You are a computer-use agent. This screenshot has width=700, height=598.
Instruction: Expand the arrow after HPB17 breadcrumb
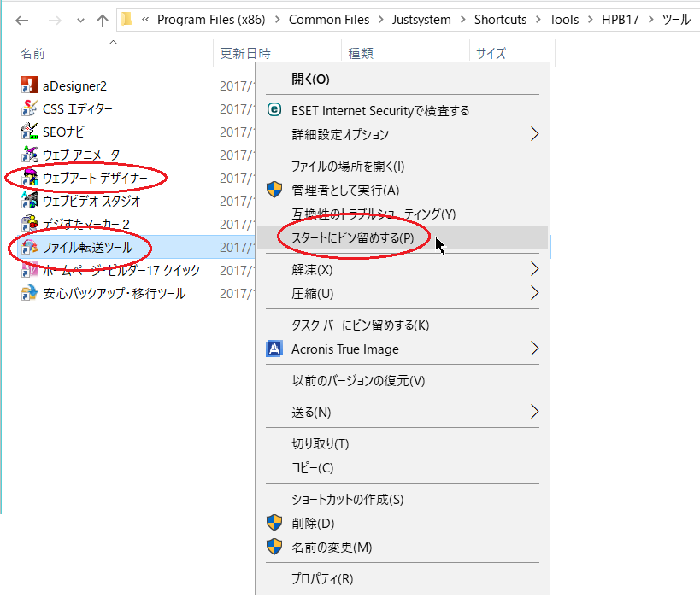click(x=650, y=20)
